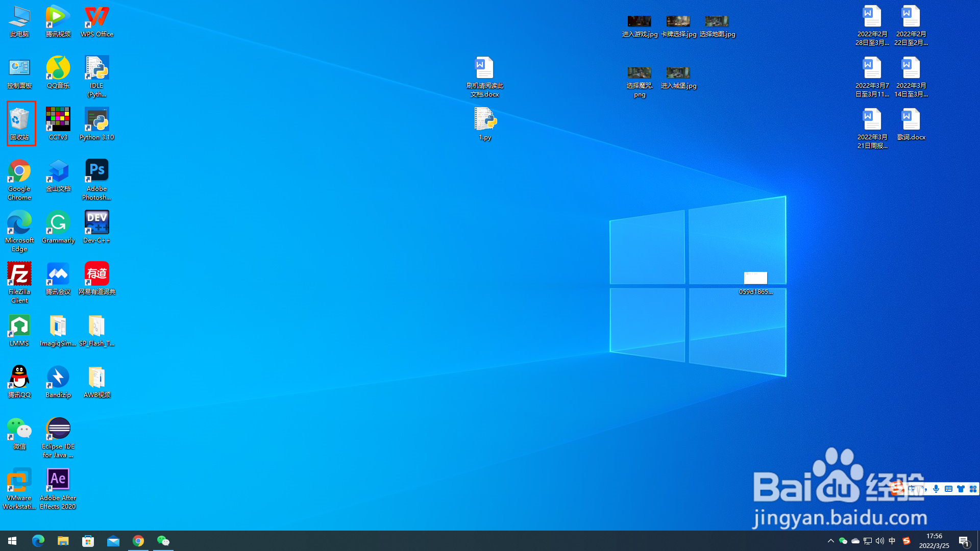Open File Explorer from the taskbar
This screenshot has height=551, width=980.
point(63,541)
